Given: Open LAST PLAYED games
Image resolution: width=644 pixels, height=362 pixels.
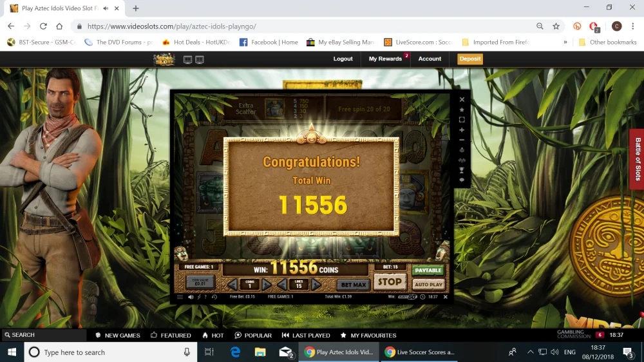Looking at the screenshot, I should (x=306, y=336).
